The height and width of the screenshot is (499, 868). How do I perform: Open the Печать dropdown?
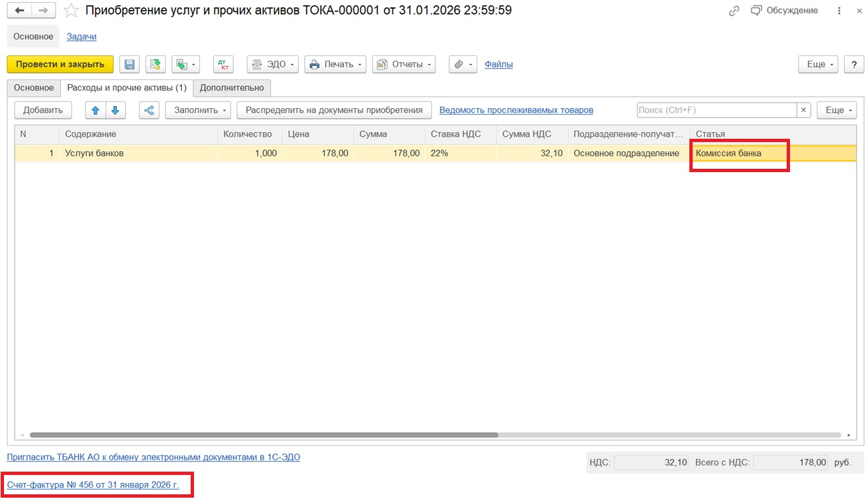[x=335, y=64]
